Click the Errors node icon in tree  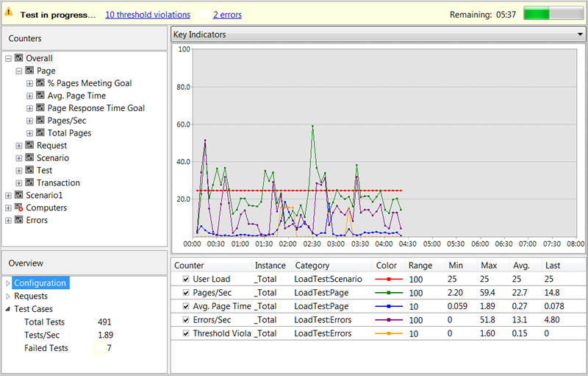tap(18, 221)
